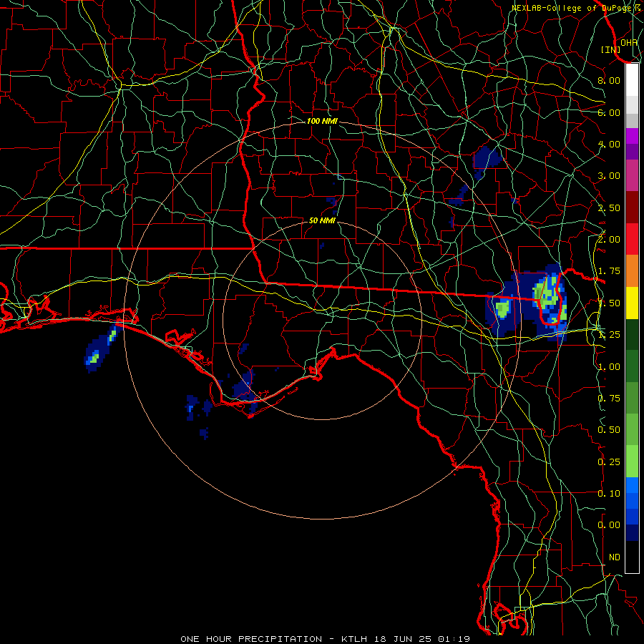
Task: Click the "3.00" legend value
Action: pyautogui.click(x=609, y=176)
